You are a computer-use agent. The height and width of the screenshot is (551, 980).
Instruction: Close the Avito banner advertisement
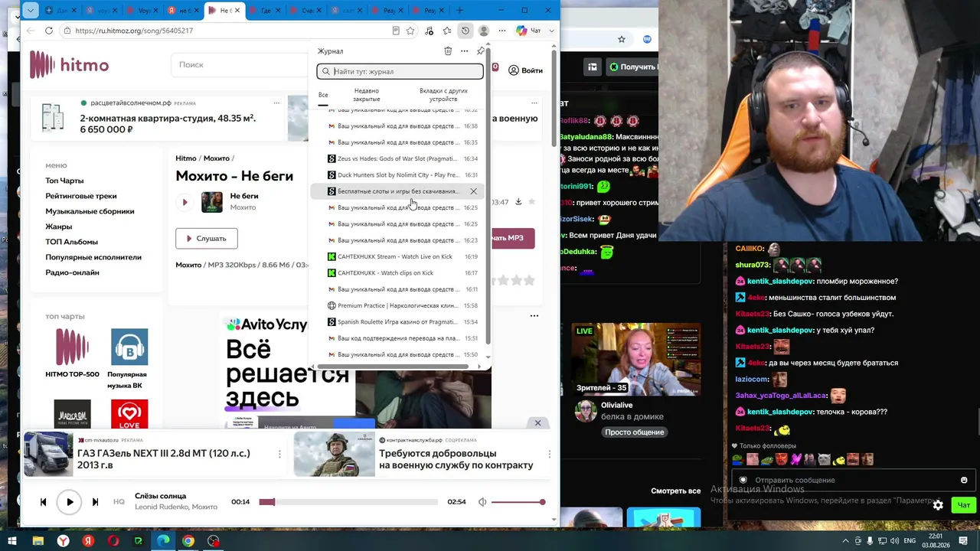click(537, 422)
